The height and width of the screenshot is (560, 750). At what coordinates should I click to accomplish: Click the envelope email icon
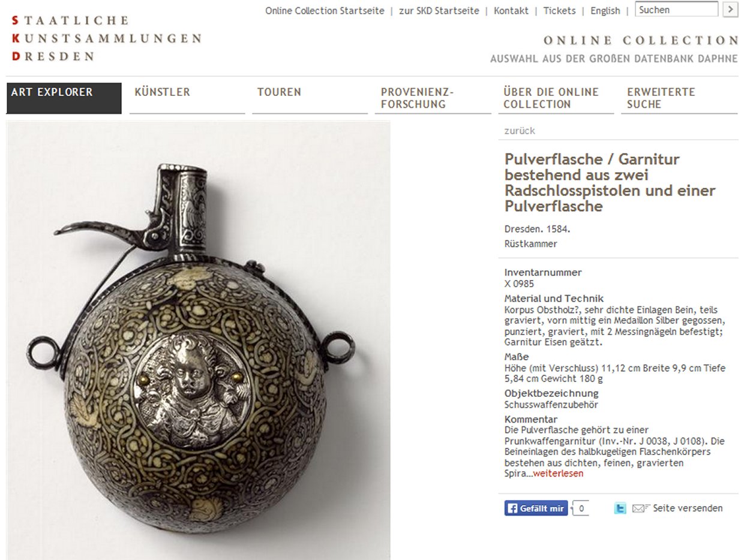pyautogui.click(x=641, y=508)
